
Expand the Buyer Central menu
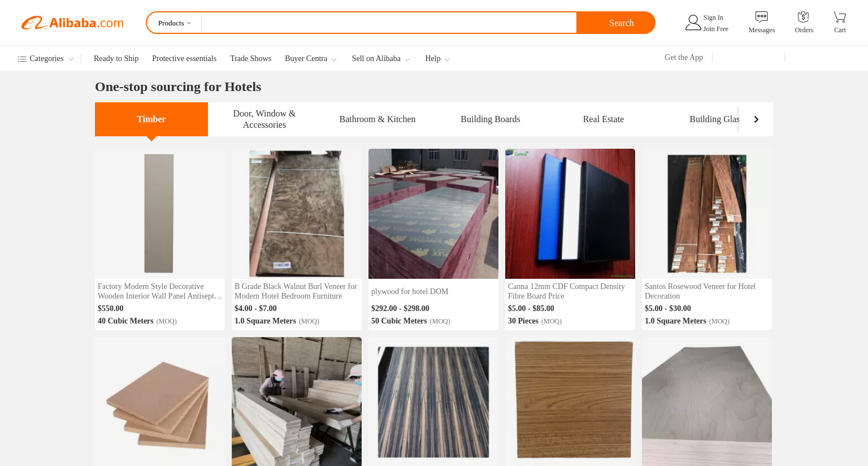pyautogui.click(x=311, y=59)
